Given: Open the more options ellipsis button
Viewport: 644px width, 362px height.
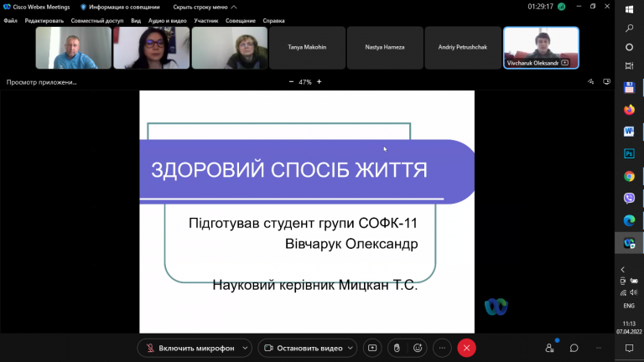Looking at the screenshot, I should 442,348.
